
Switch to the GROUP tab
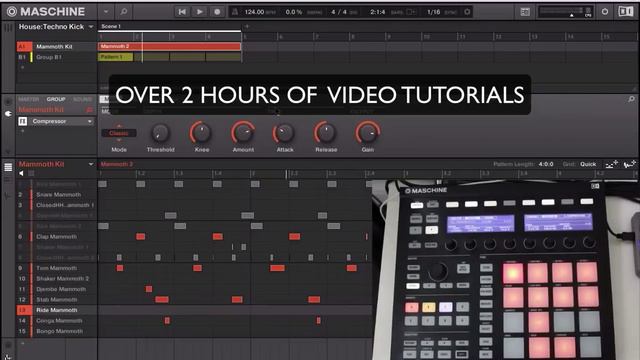pyautogui.click(x=56, y=99)
